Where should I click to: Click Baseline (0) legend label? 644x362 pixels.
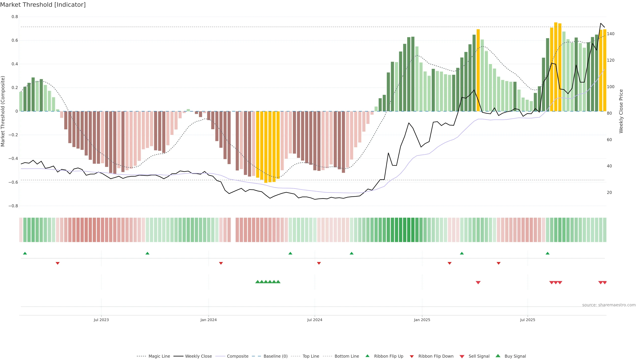click(x=276, y=356)
